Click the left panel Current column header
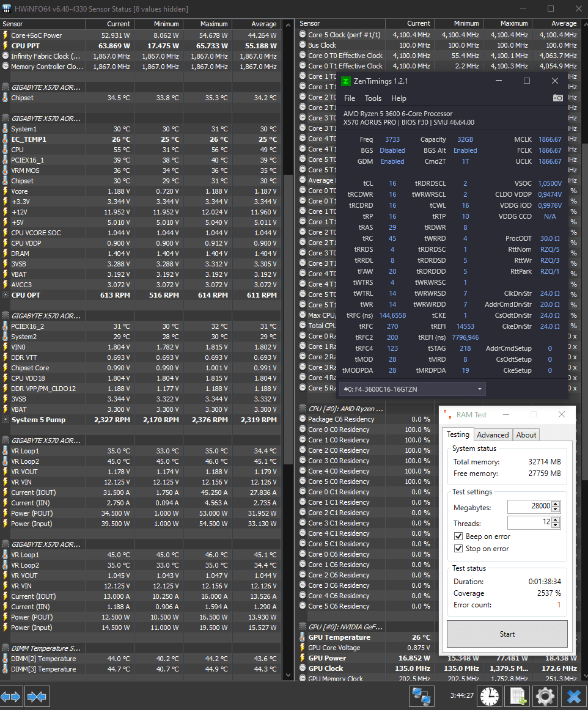The width and height of the screenshot is (588, 710). 109,24
